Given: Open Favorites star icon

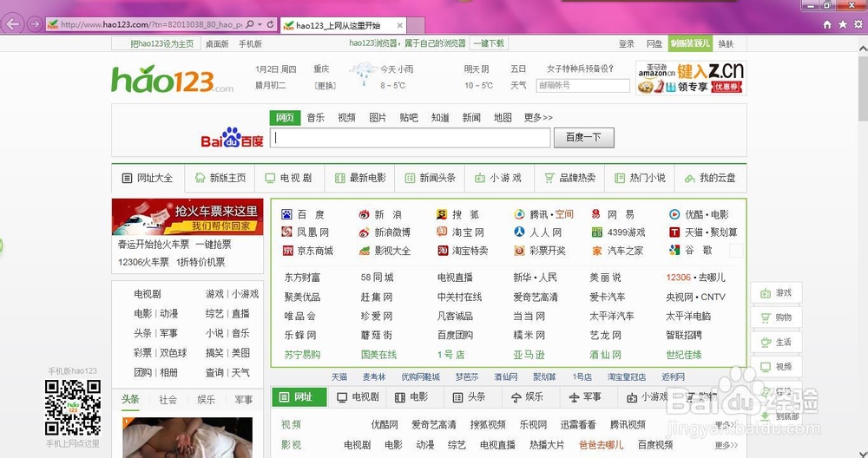Looking at the screenshot, I should [843, 24].
